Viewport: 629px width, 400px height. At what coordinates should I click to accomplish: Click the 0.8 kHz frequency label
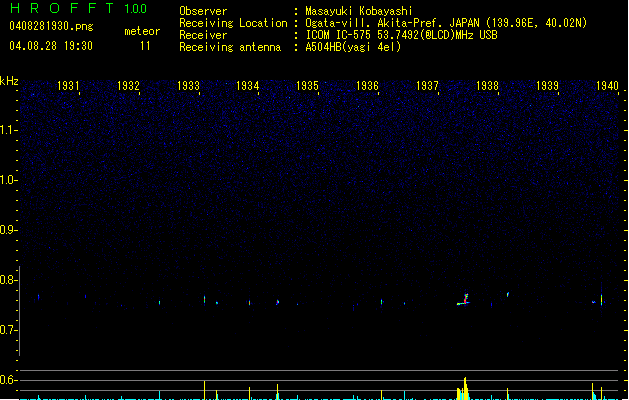8,280
